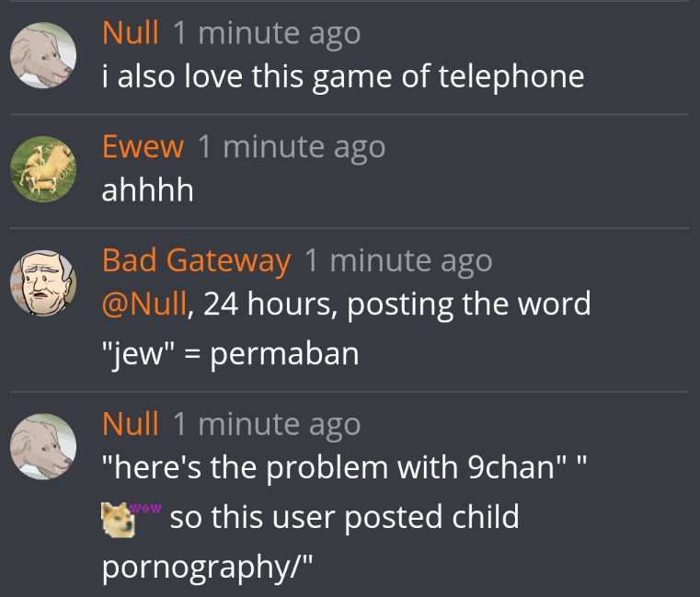700x597 pixels.
Task: Click the doge wow emoji
Action: point(132,519)
